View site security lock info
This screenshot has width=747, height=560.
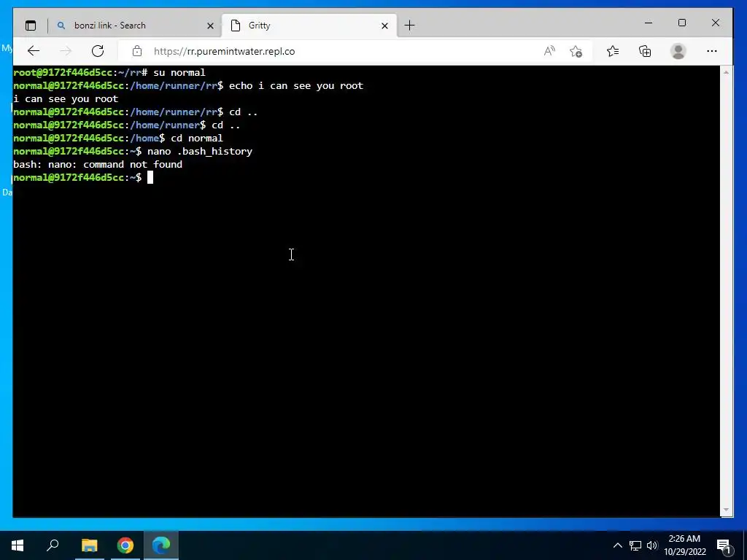137,51
